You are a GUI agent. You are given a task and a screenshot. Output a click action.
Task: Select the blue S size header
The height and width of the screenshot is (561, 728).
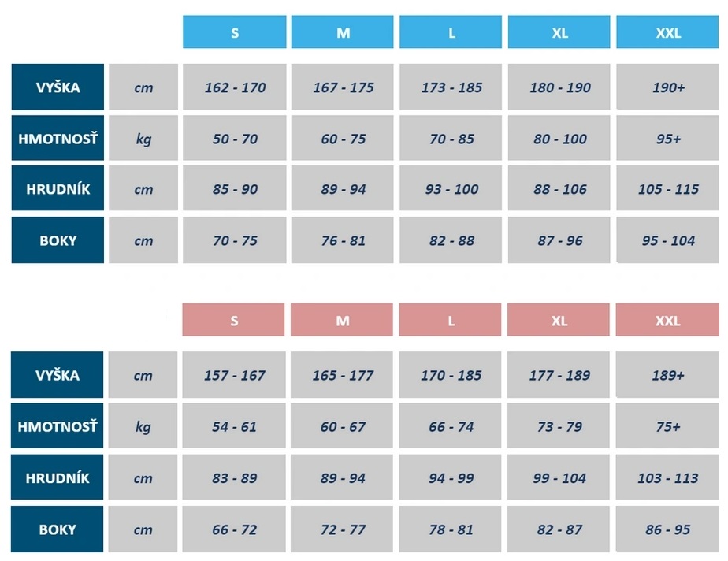pos(235,33)
